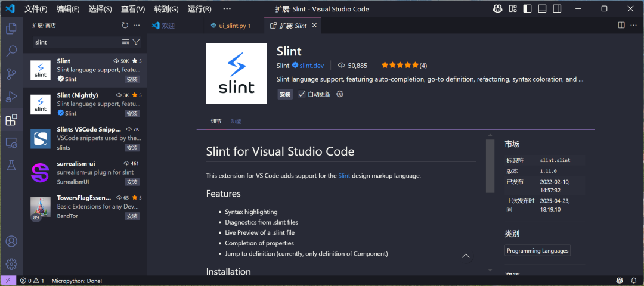Click the scrollbar down arrow

(490, 270)
